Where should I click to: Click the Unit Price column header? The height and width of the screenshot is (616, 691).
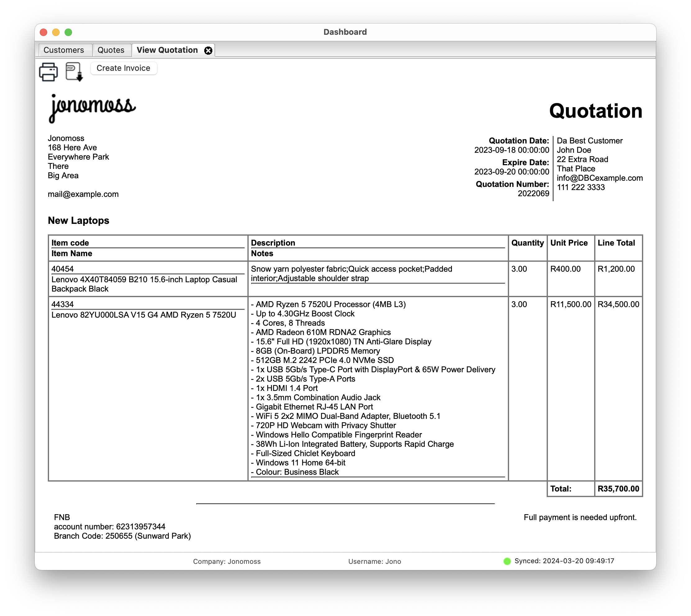(569, 243)
